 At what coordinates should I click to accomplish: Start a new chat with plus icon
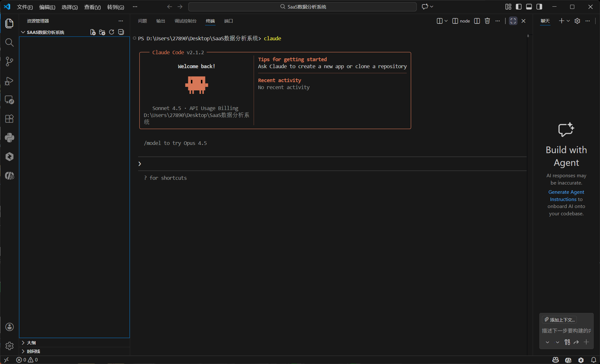pos(562,21)
